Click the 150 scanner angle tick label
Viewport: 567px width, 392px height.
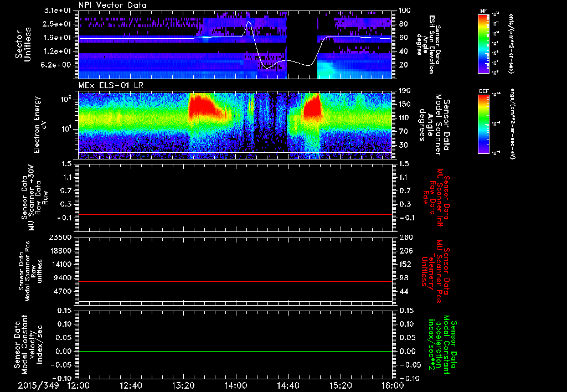coord(403,105)
